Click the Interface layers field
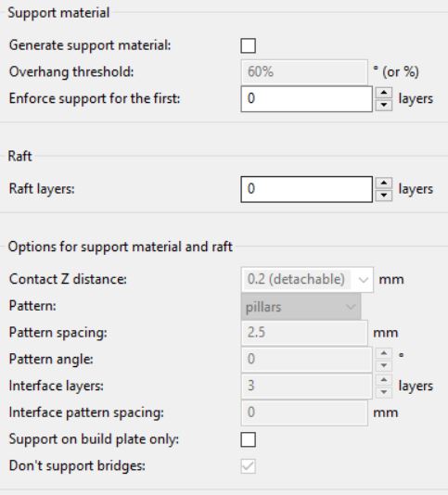448x495 pixels. tap(307, 387)
